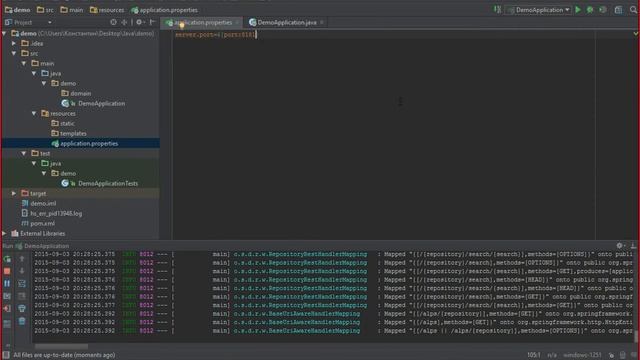Select the DemoApplication class in the tree
This screenshot has width=640, height=360.
[93, 103]
